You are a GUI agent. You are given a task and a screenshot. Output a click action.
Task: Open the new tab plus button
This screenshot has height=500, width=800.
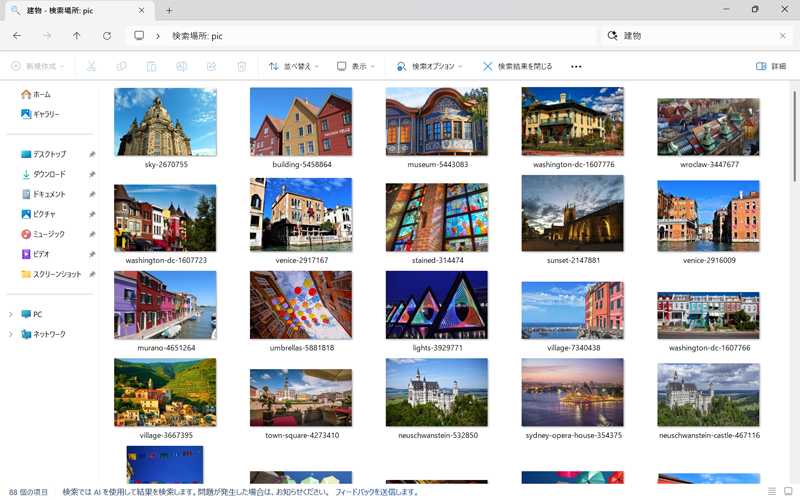click(x=169, y=10)
